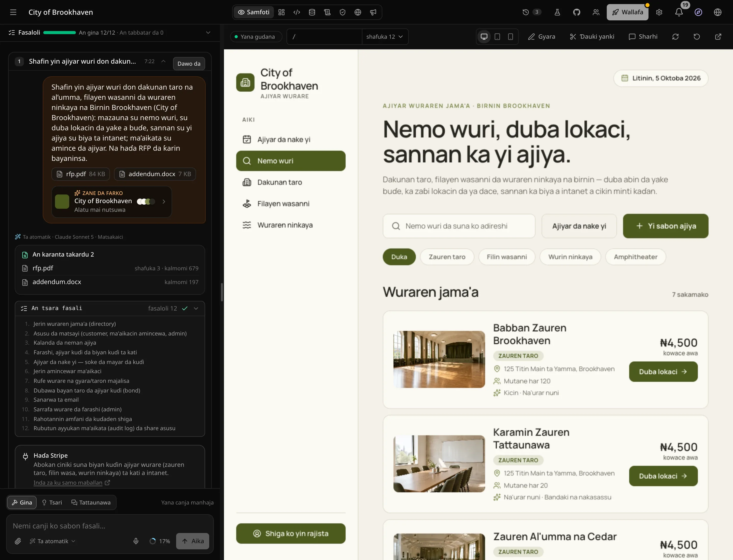Select the Tsari mode
The width and height of the screenshot is (733, 560).
click(52, 502)
